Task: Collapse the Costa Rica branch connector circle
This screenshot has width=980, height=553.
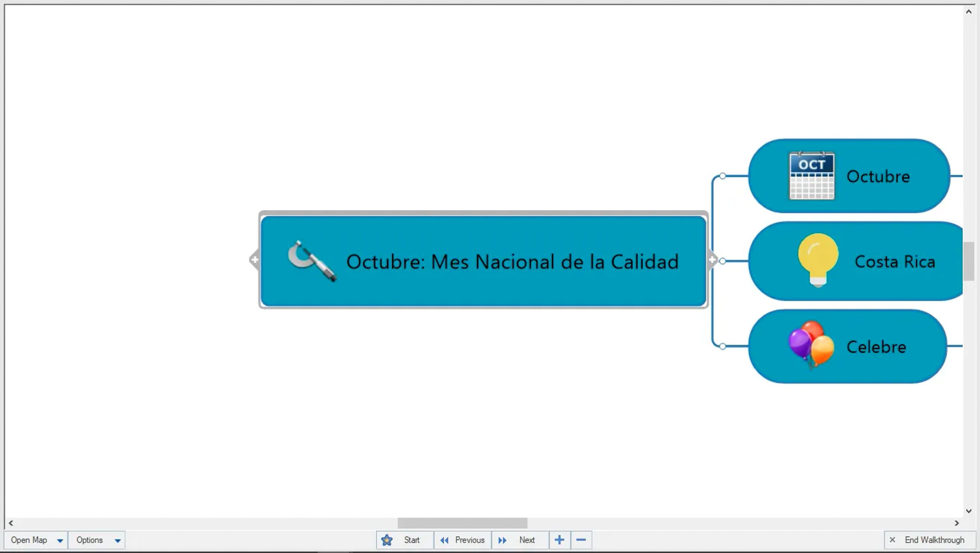Action: pyautogui.click(x=722, y=261)
